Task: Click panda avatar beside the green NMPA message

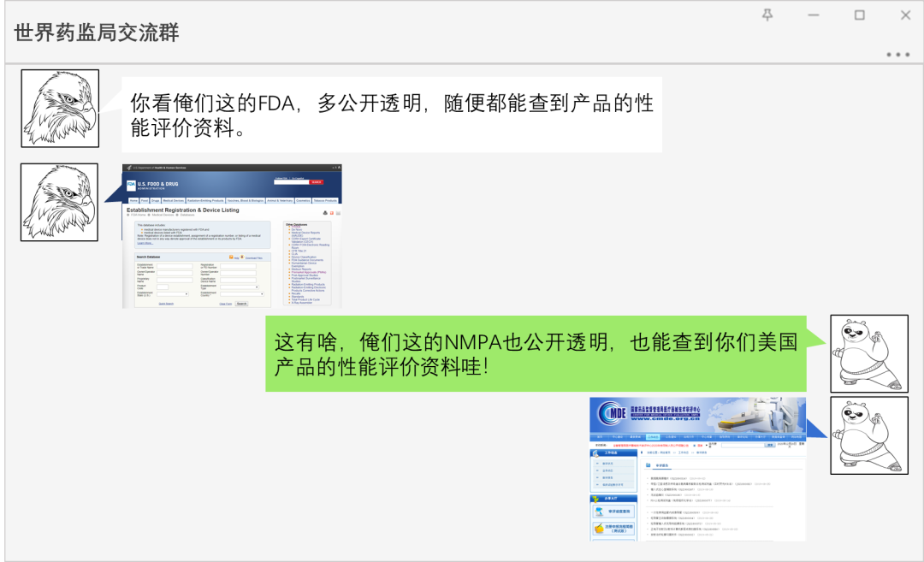Action: pos(868,353)
